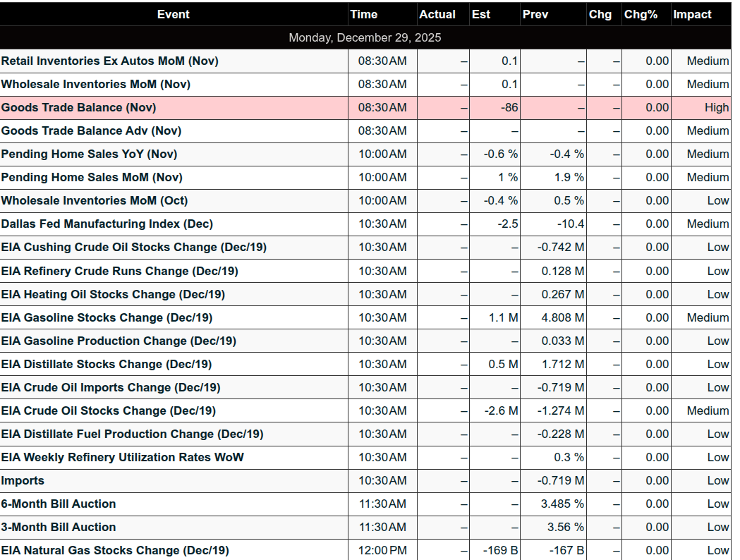Select the Est column header

coord(481,14)
